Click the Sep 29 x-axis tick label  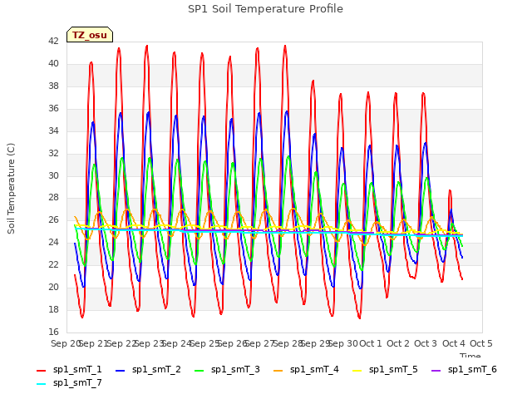pos(315,343)
